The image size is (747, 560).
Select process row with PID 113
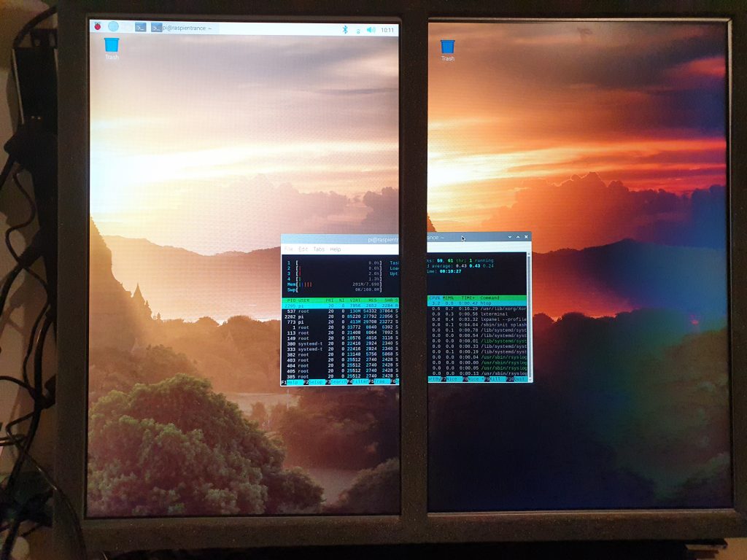coord(340,332)
